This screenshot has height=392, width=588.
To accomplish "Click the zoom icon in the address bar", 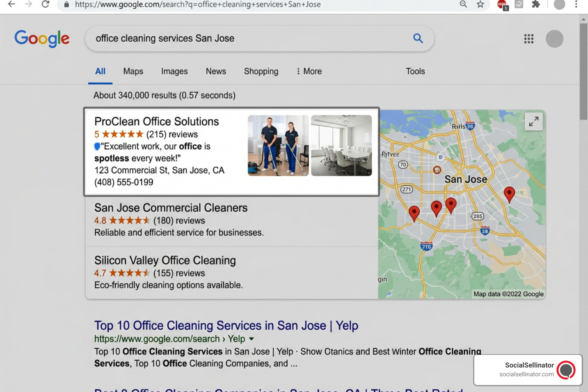I will (x=463, y=5).
